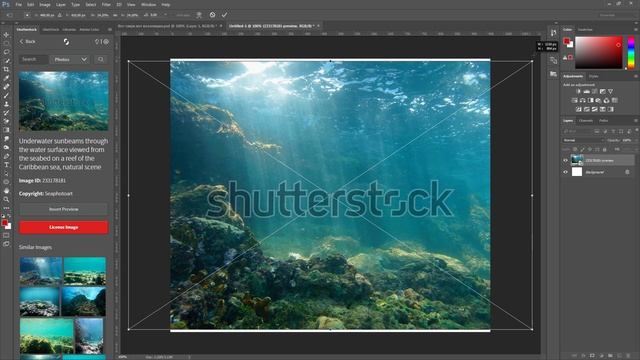The width and height of the screenshot is (640, 360).
Task: Add a Brightness/Contrast adjustment
Action: pos(578,91)
